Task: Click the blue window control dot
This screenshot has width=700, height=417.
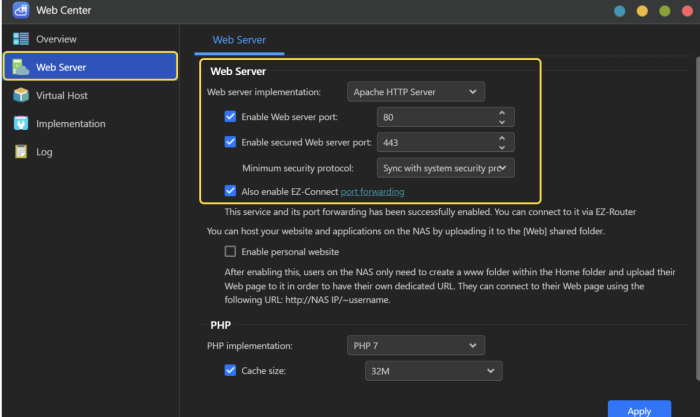Action: coord(620,11)
